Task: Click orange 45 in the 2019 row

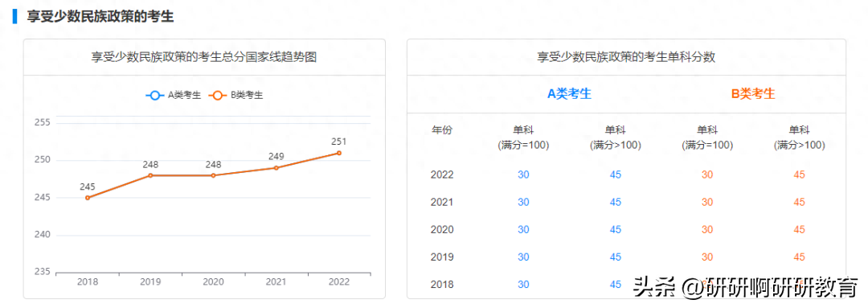Action: [800, 257]
